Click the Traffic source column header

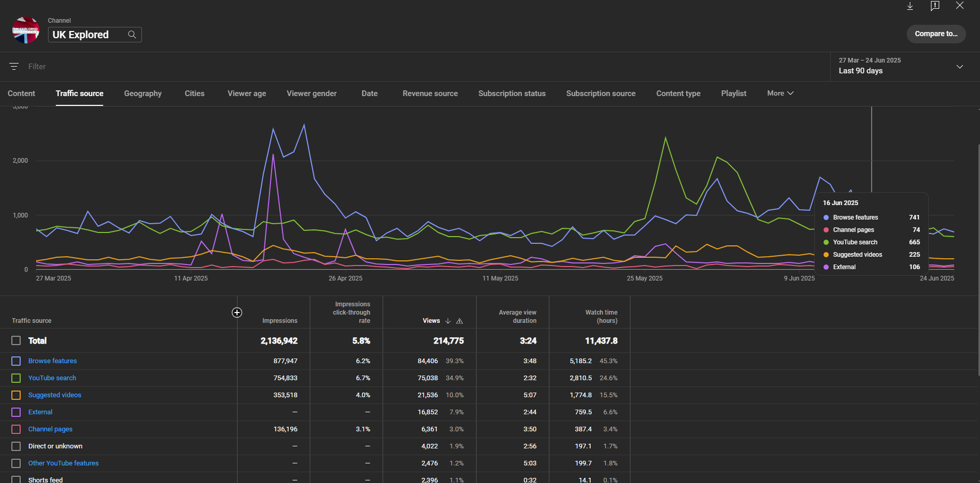[31, 321]
